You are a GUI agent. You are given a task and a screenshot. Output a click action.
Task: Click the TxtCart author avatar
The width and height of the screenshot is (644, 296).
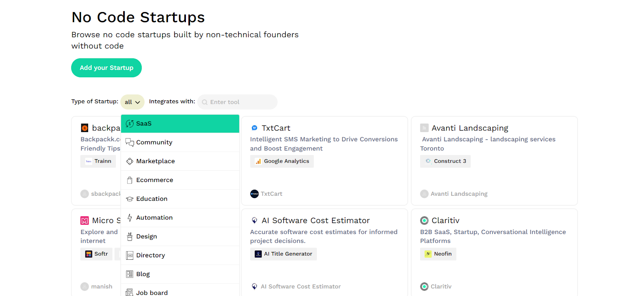tap(254, 194)
